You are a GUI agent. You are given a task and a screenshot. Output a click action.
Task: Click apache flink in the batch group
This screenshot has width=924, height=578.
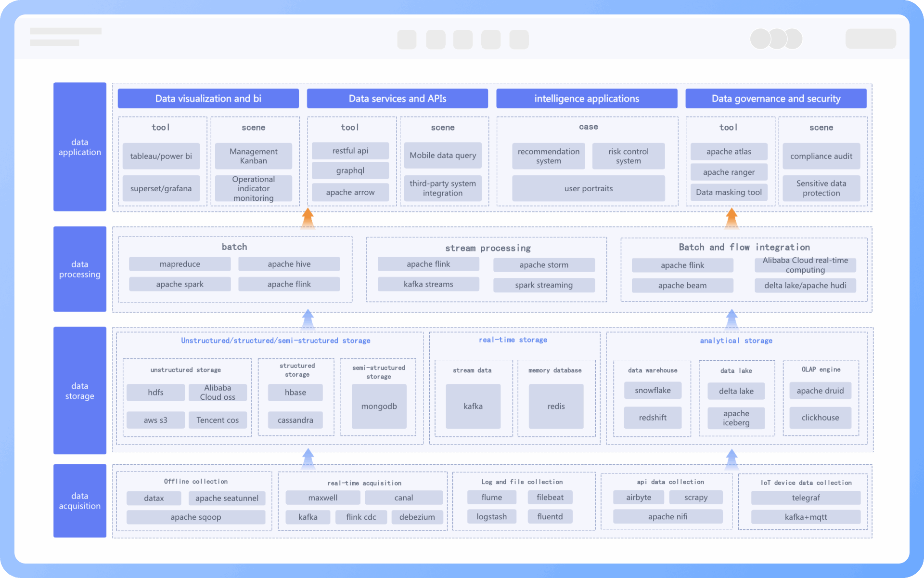coord(289,284)
